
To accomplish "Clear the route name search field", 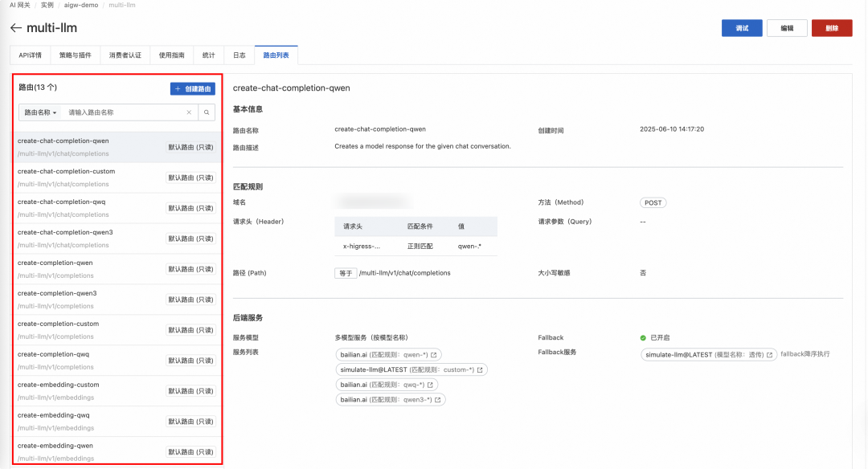I will (190, 112).
